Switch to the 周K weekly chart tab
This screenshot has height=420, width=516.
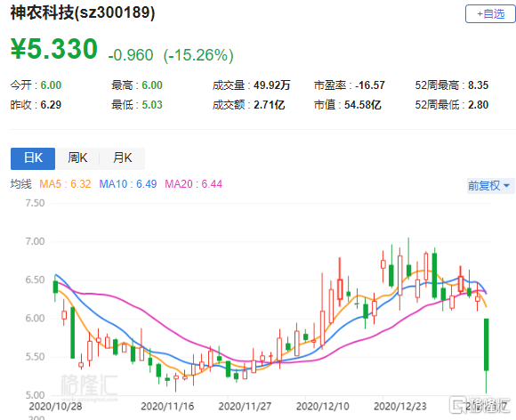tap(77, 158)
